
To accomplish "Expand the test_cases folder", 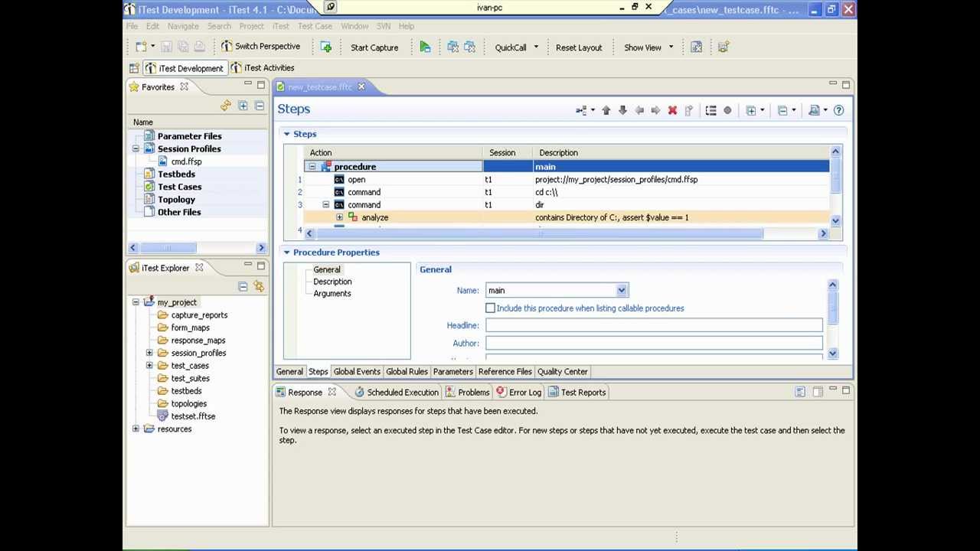I will pos(149,366).
